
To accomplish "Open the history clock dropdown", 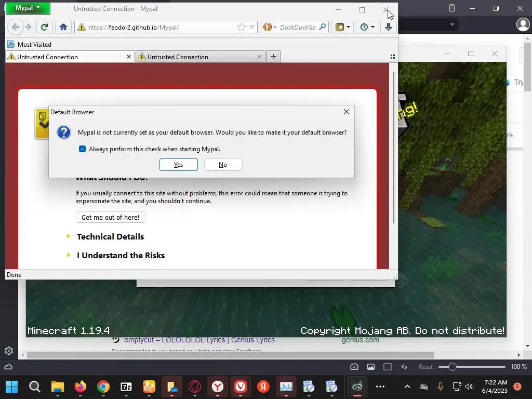I will [367, 27].
